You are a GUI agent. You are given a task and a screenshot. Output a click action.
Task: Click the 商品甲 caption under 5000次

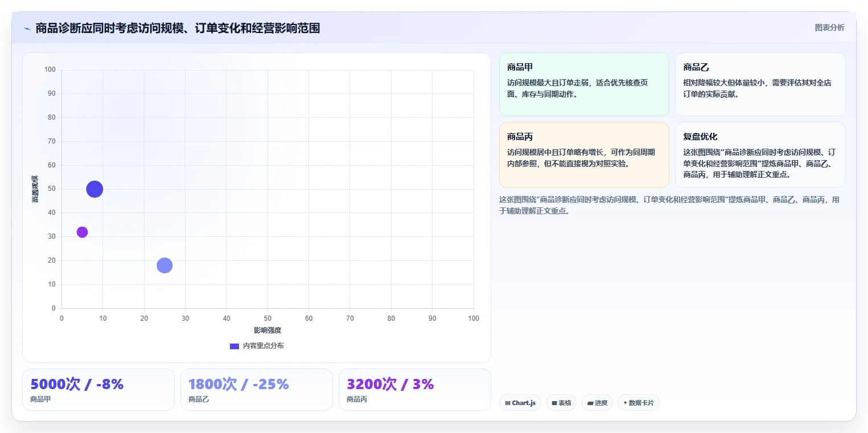(x=41, y=399)
